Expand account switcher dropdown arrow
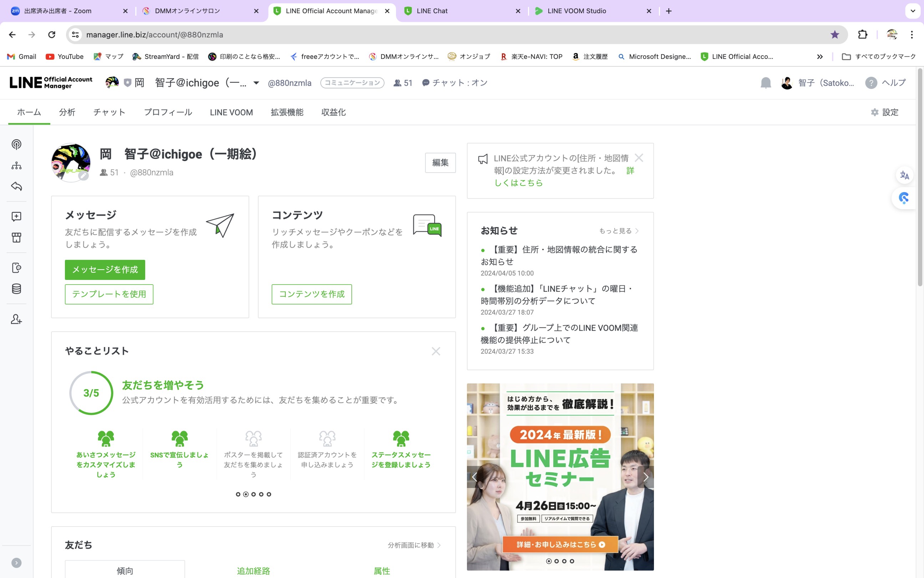924x578 pixels. (x=256, y=83)
